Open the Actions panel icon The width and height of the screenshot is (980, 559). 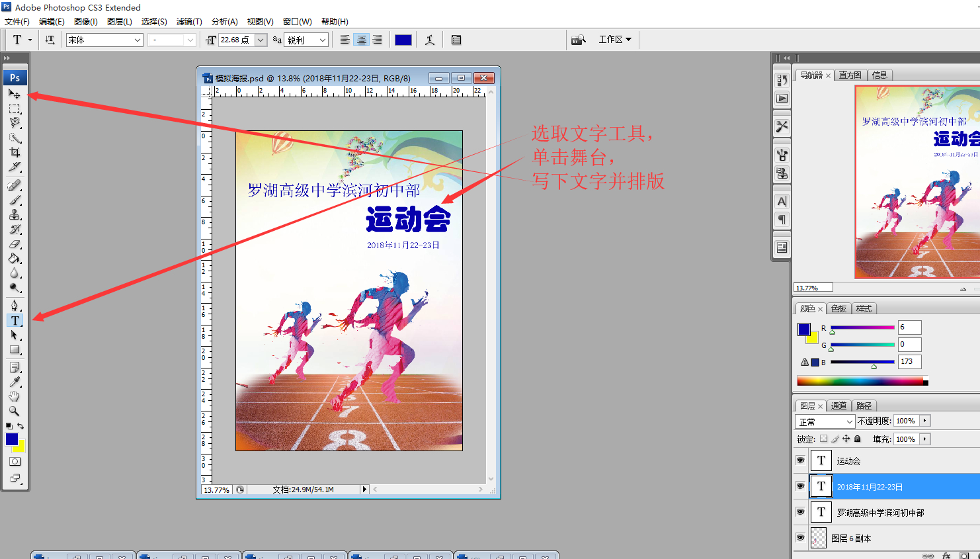point(782,98)
